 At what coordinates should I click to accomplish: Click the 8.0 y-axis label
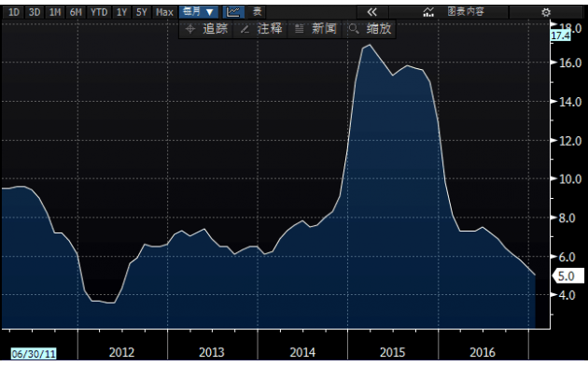click(567, 218)
